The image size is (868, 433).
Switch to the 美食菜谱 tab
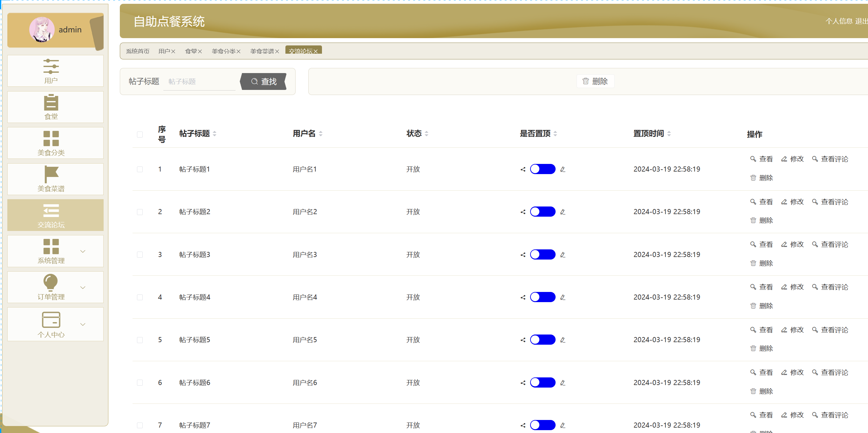click(x=262, y=51)
